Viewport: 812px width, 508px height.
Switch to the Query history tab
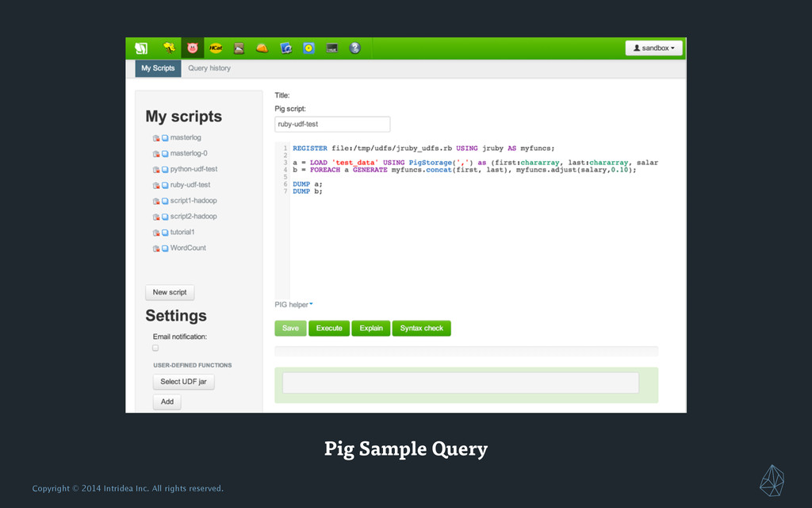[209, 68]
